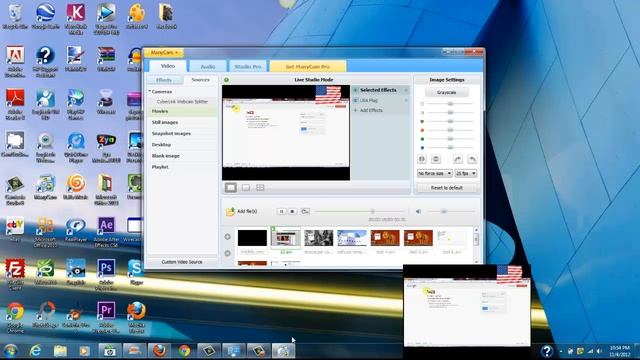Open the Recycle Bin desktop icon

[15, 17]
